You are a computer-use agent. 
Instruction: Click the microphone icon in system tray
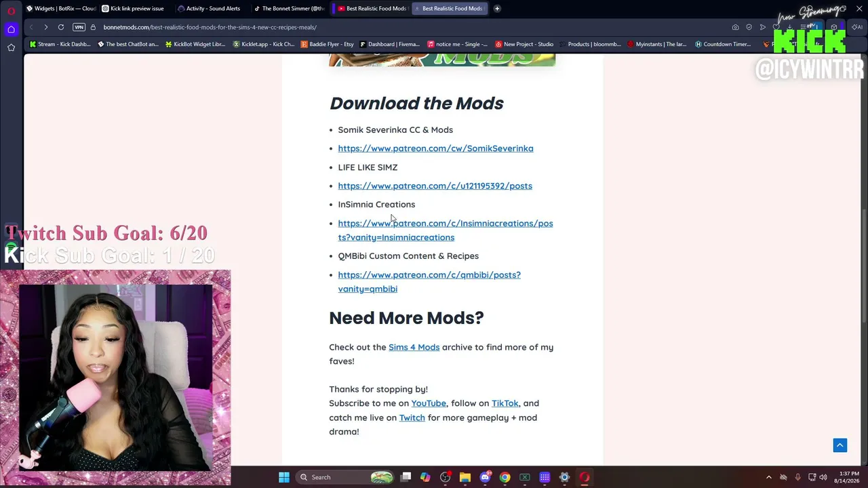click(797, 477)
